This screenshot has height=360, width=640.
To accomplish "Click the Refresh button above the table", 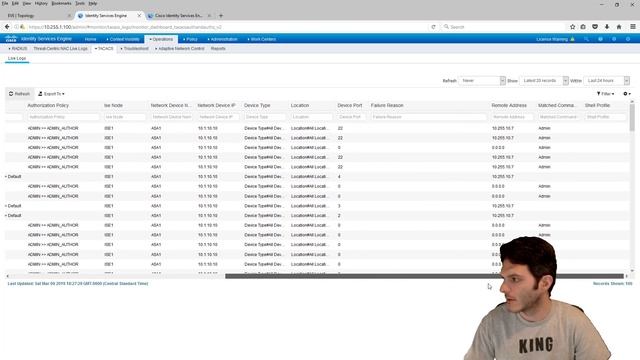I will (x=19, y=94).
